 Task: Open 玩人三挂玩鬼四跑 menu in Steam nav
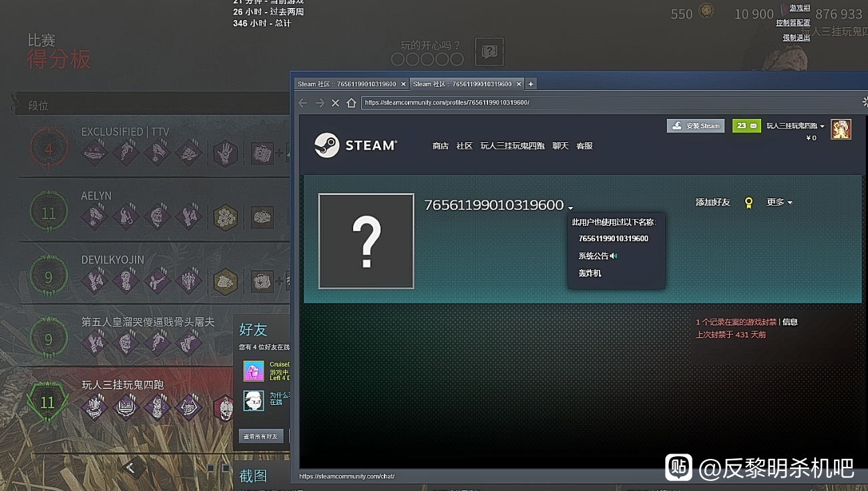pyautogui.click(x=512, y=146)
